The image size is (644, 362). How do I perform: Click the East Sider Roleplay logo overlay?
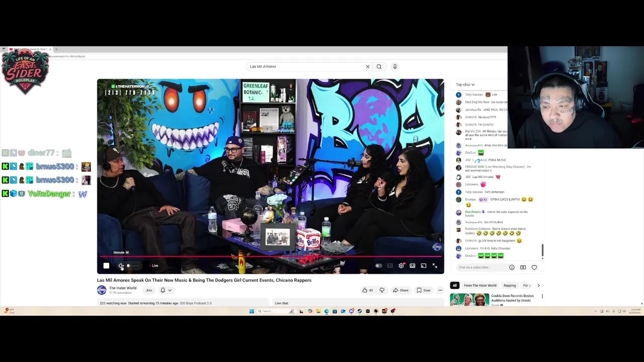[x=25, y=71]
